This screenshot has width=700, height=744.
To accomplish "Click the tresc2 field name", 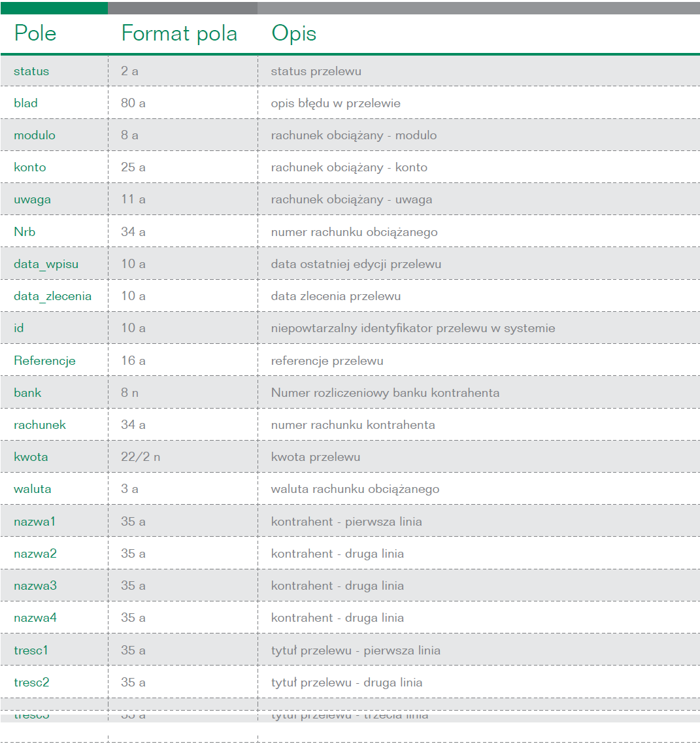I will pos(31,683).
